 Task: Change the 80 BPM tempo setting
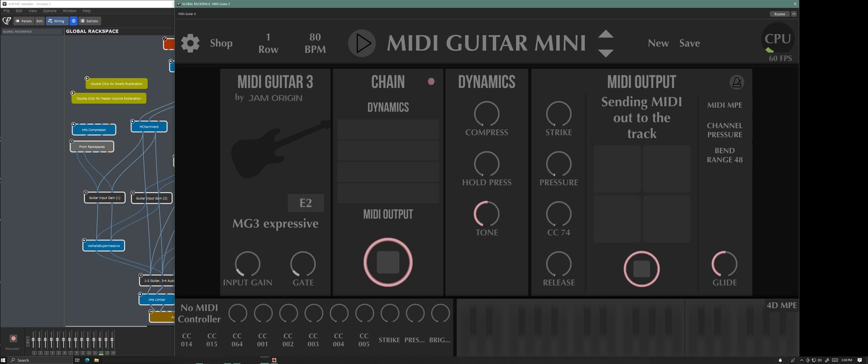point(315,43)
